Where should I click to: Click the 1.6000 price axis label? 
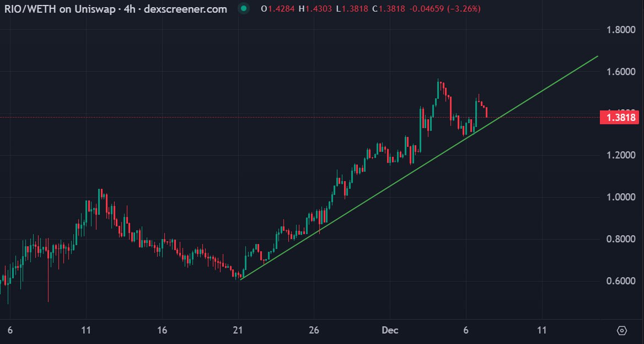click(621, 72)
